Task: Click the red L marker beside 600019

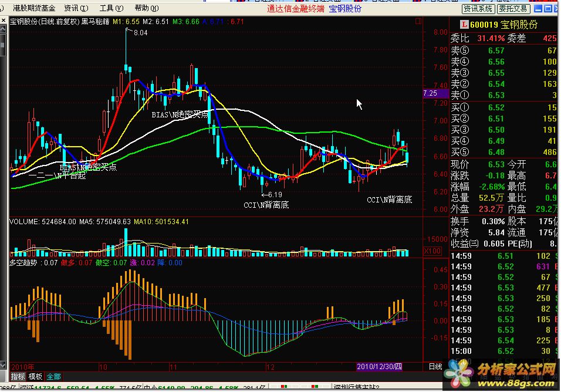Action: pyautogui.click(x=464, y=24)
